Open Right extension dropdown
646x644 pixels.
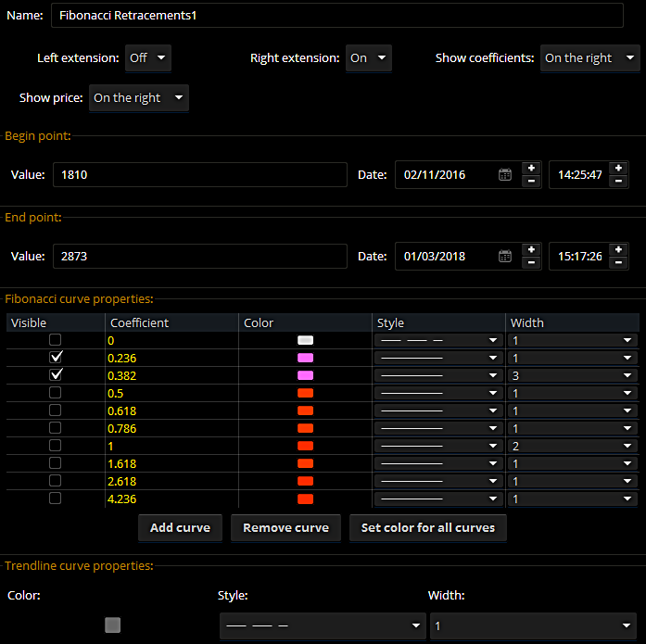click(x=368, y=58)
